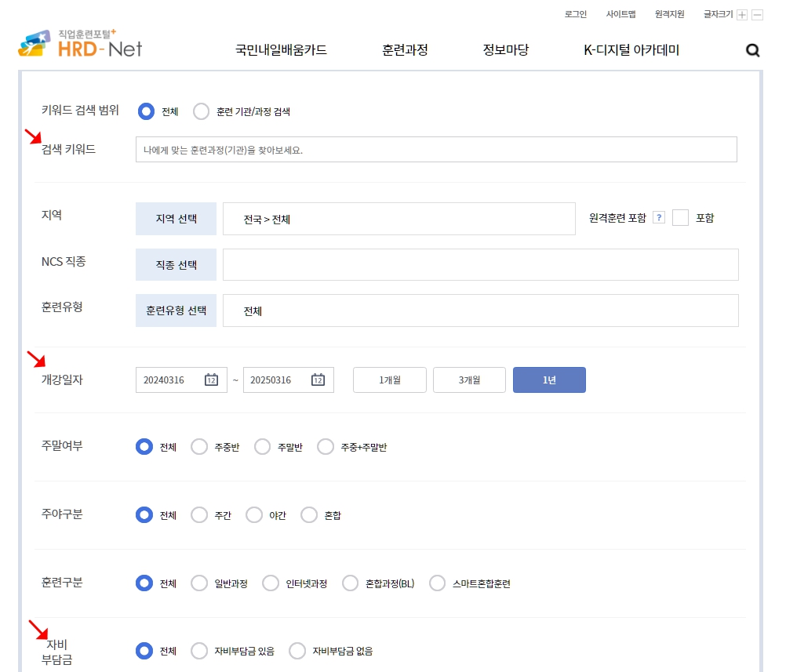This screenshot has height=672, width=786.
Task: Open the 직종 선택 selector
Action: click(175, 264)
